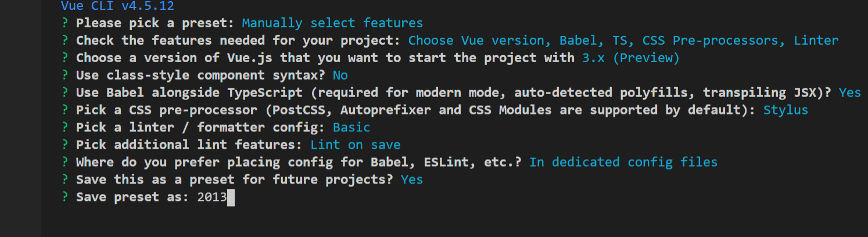Click the 'Please pick a preset' prompt

155,23
